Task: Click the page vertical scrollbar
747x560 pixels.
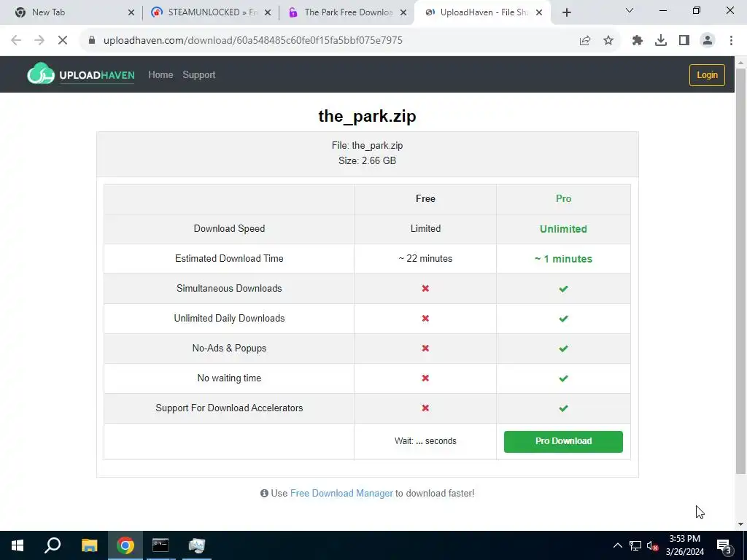Action: [740, 271]
